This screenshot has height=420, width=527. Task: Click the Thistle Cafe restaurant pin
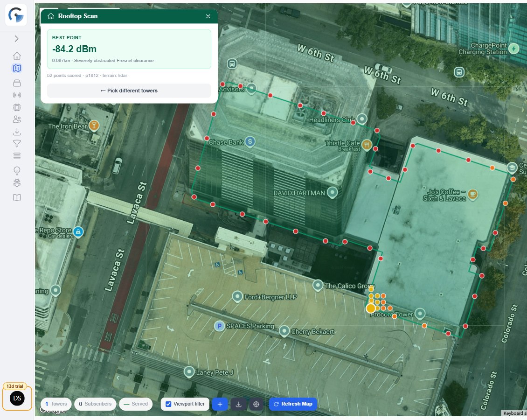point(367,145)
